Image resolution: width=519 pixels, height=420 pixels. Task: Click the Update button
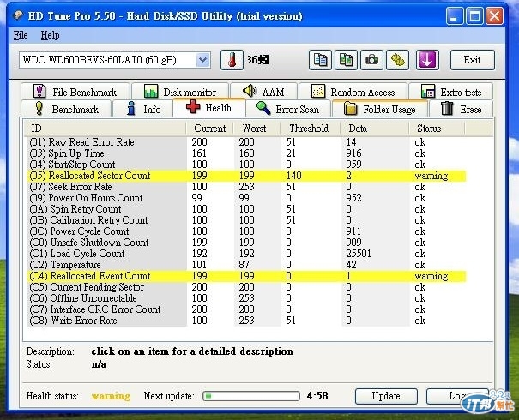point(386,396)
